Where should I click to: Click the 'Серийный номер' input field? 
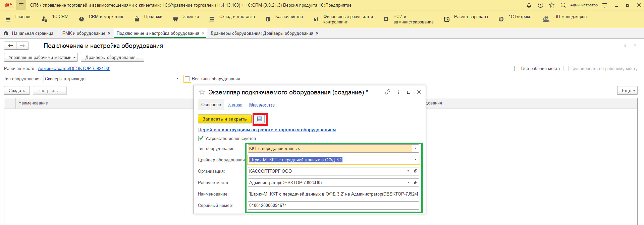tap(333, 205)
